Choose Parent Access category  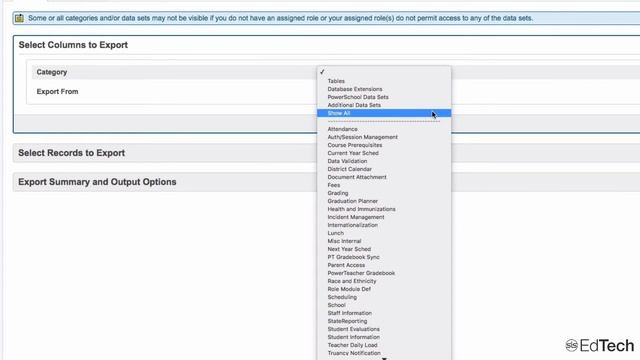[346, 265]
